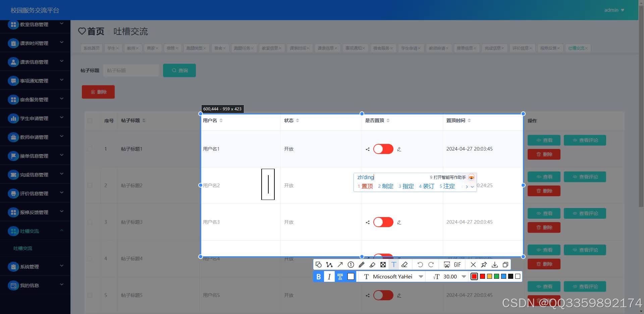Select the eraser tool
Viewport: 644px width, 314px height.
point(405,265)
